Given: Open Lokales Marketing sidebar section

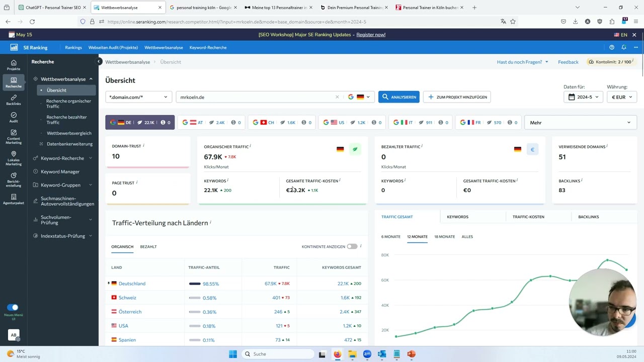Looking at the screenshot, I should tap(14, 158).
